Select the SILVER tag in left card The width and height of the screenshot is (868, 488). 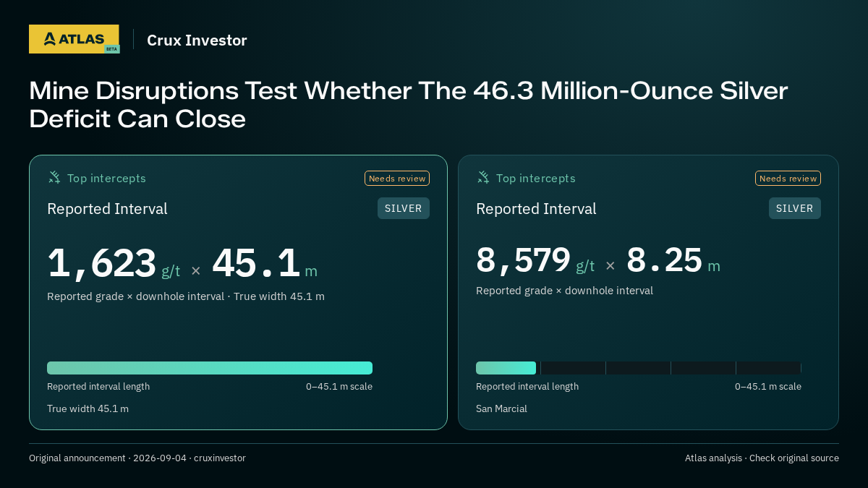404,208
